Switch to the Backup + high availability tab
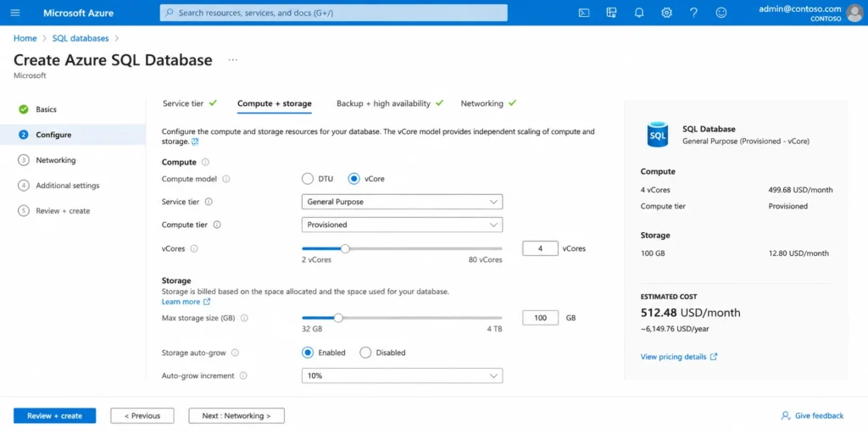Screen dimensions: 868x434 point(390,103)
